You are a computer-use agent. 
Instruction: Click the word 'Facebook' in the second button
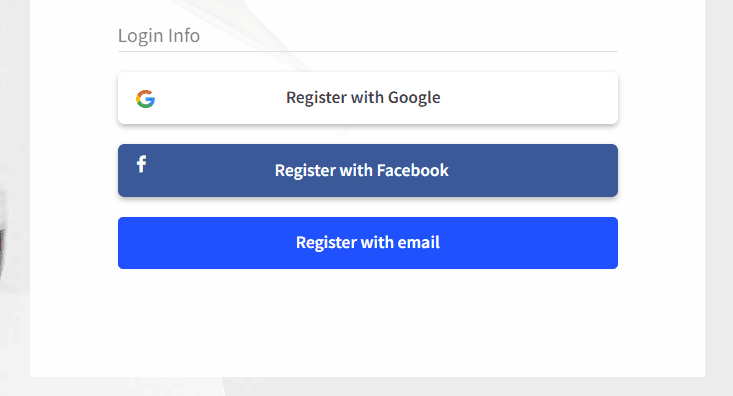413,170
